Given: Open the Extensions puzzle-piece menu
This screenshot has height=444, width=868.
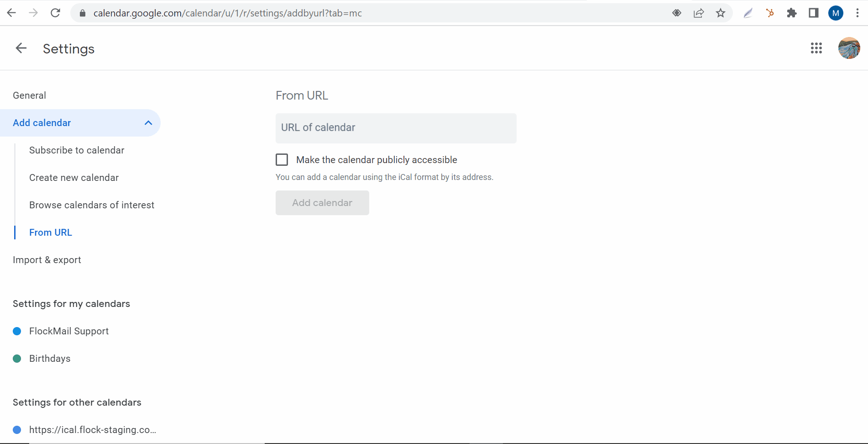Looking at the screenshot, I should point(792,13).
